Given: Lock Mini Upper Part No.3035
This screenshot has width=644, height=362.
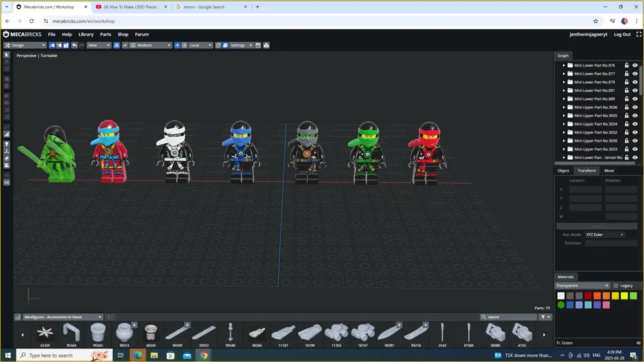Looking at the screenshot, I should [627, 115].
